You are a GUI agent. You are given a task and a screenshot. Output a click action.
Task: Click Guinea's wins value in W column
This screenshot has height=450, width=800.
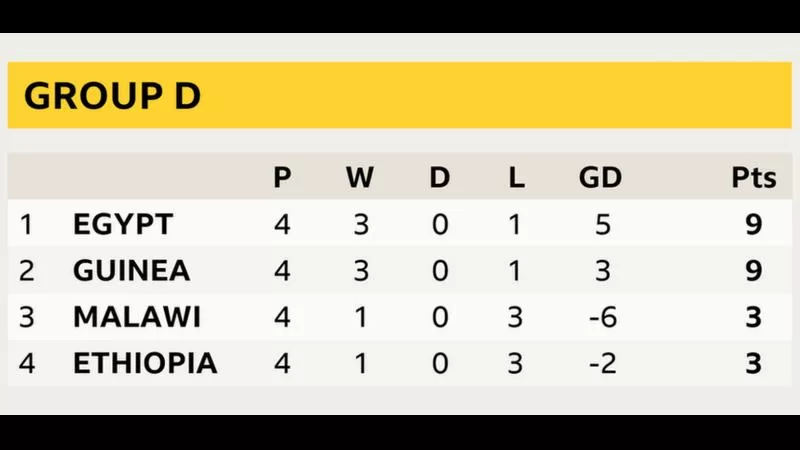click(x=360, y=270)
